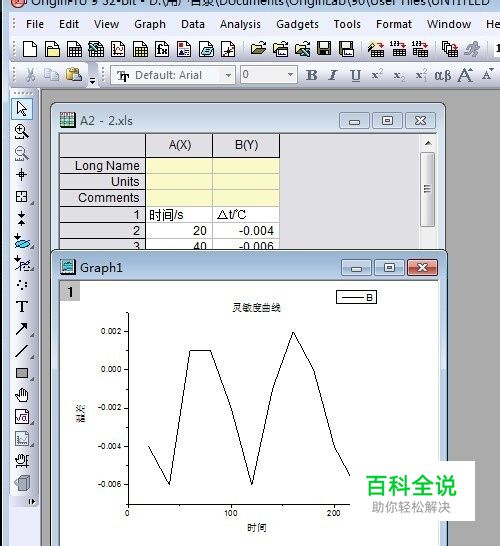Click the Cut scissors icon
Viewport: 500px width, 546px height.
31,75
